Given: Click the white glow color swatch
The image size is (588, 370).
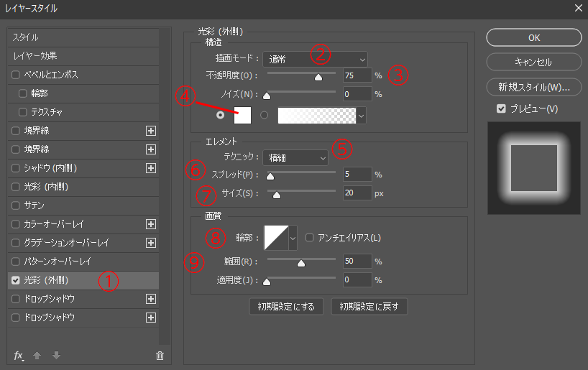Looking at the screenshot, I should [243, 115].
